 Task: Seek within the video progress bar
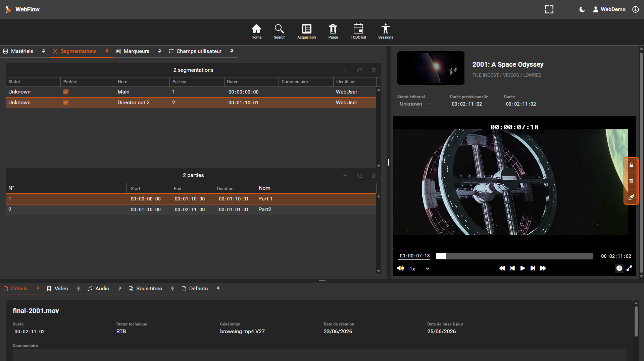click(x=514, y=256)
